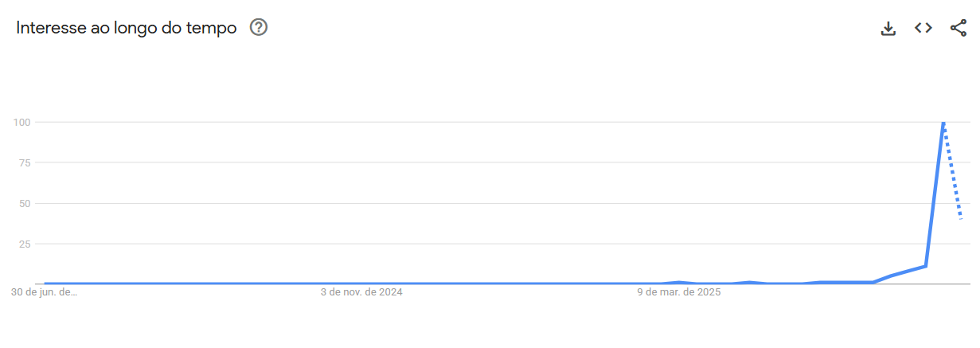Share the interest over time chart
The width and height of the screenshot is (980, 348).
pyautogui.click(x=959, y=28)
